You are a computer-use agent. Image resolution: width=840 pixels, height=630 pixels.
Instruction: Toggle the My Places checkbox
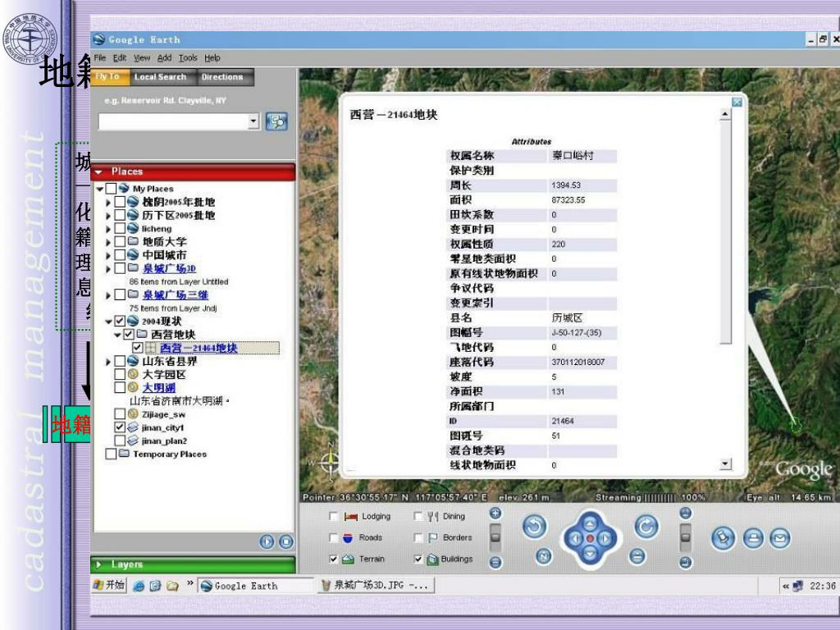pos(111,188)
